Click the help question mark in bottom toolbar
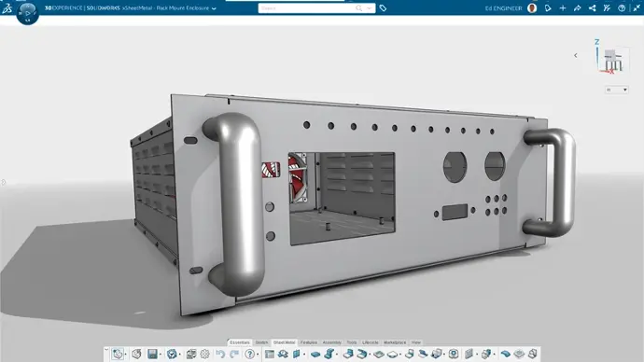Screen dimensions: 644x362 250,354
